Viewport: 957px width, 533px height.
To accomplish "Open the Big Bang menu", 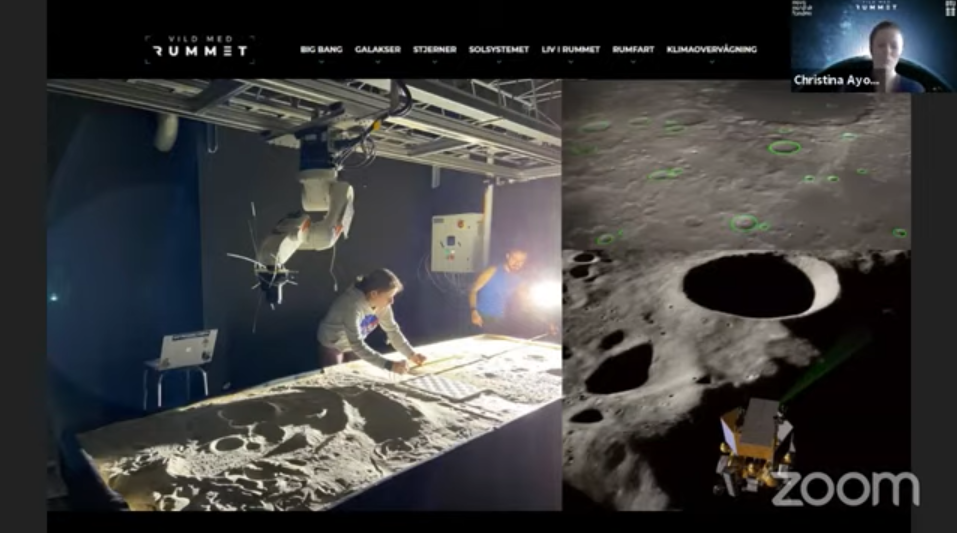I will tap(321, 49).
